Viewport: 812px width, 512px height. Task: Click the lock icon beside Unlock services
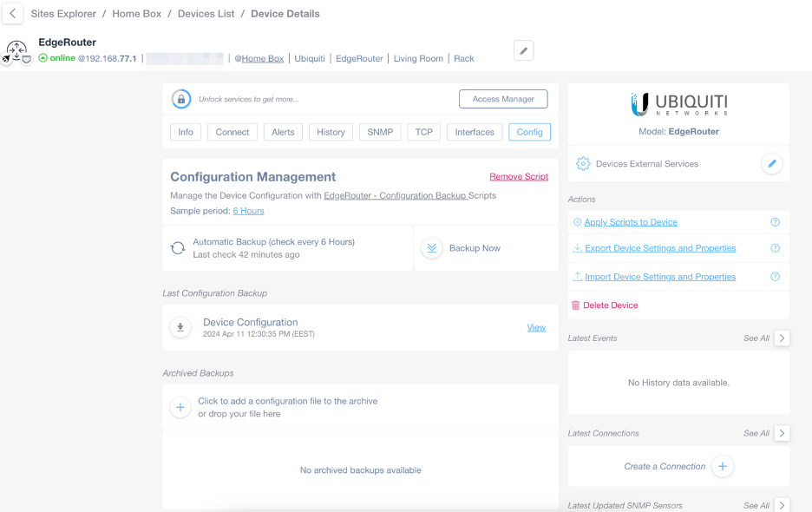pyautogui.click(x=181, y=99)
